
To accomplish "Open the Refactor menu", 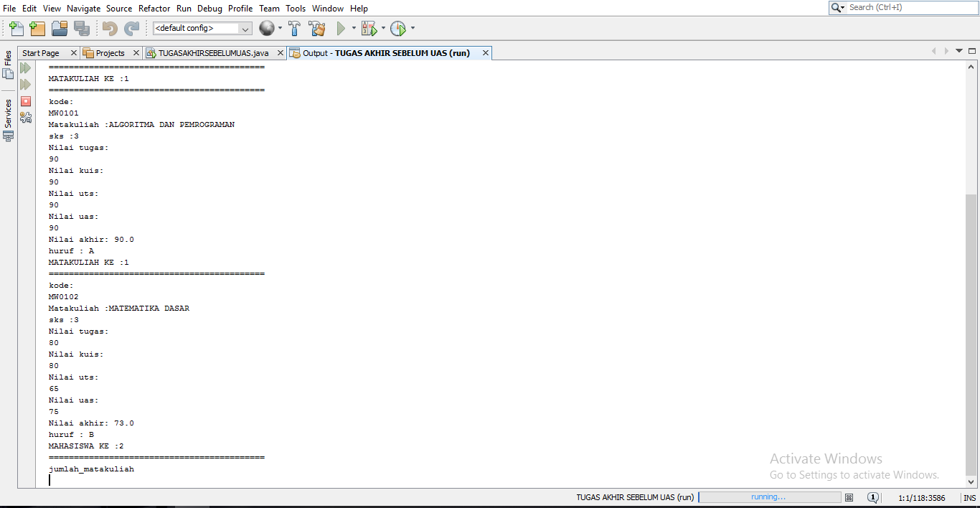I will click(154, 8).
